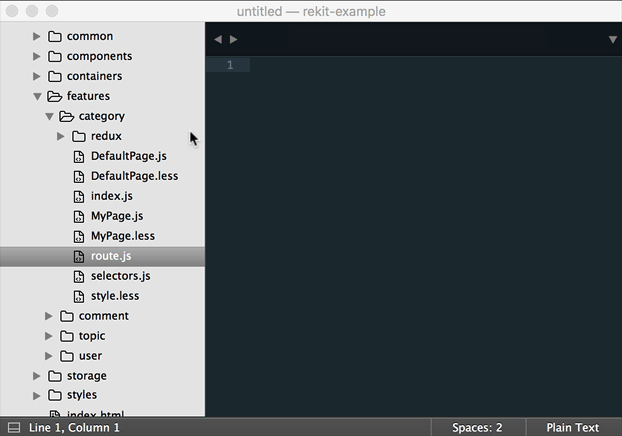Open index.js file name
Viewport: 622px width, 436px height.
(x=112, y=196)
